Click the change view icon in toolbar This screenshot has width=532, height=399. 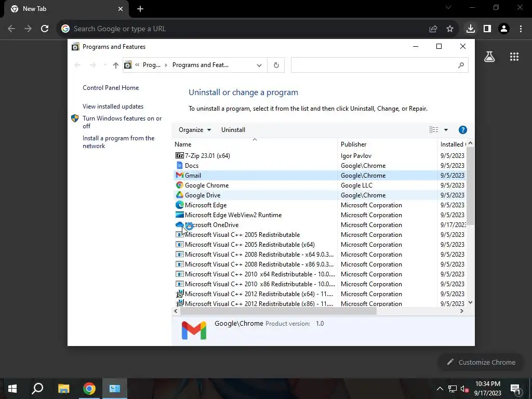434,130
